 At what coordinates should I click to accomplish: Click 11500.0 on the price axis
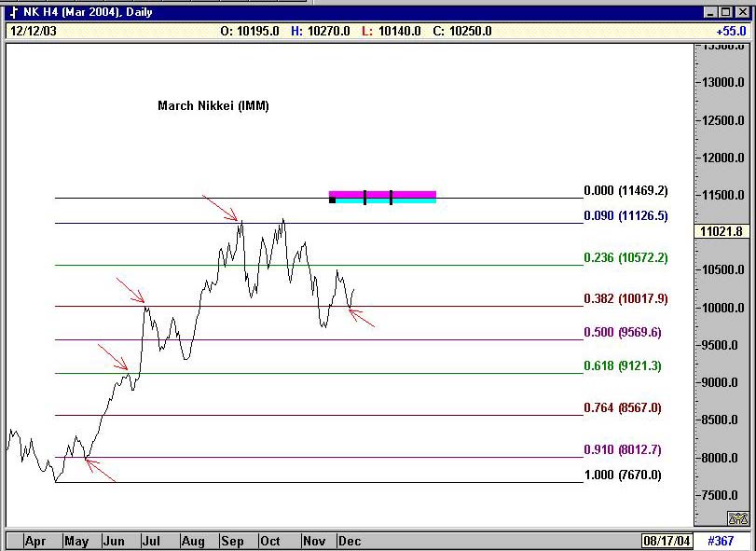pos(722,195)
